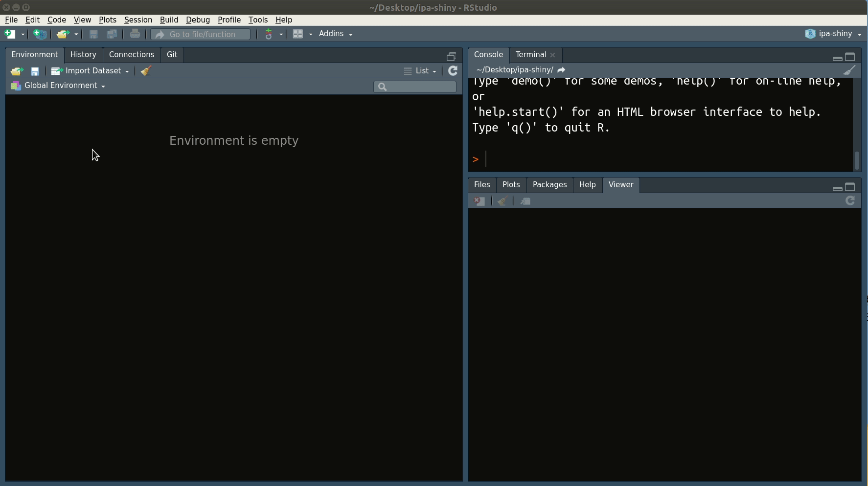
Task: Click the Viewer refresh icon
Action: [850, 201]
